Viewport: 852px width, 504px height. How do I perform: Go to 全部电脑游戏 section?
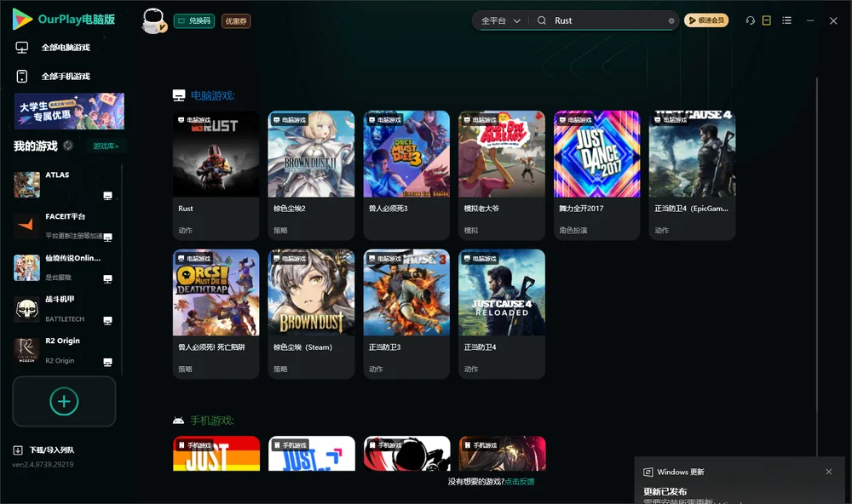[66, 48]
